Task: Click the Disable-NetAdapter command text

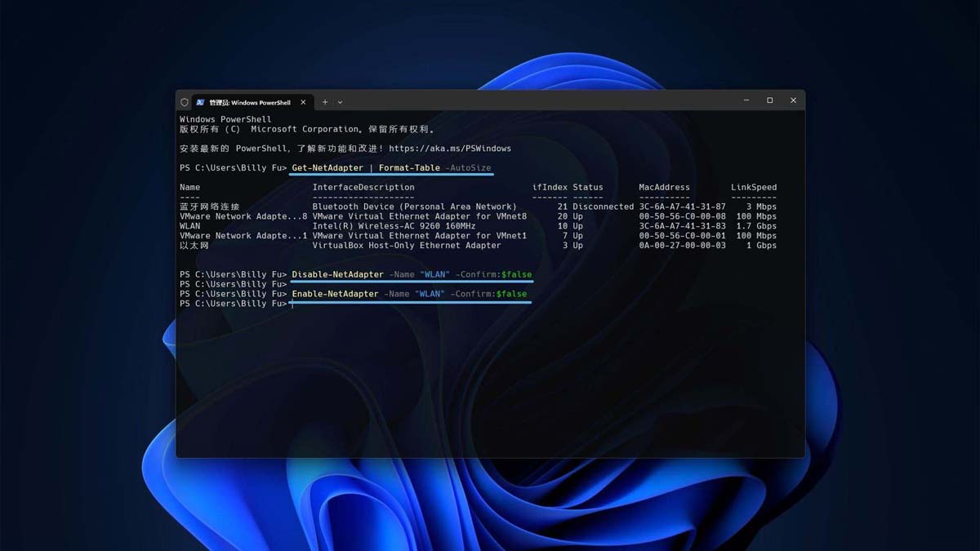Action: pos(337,274)
